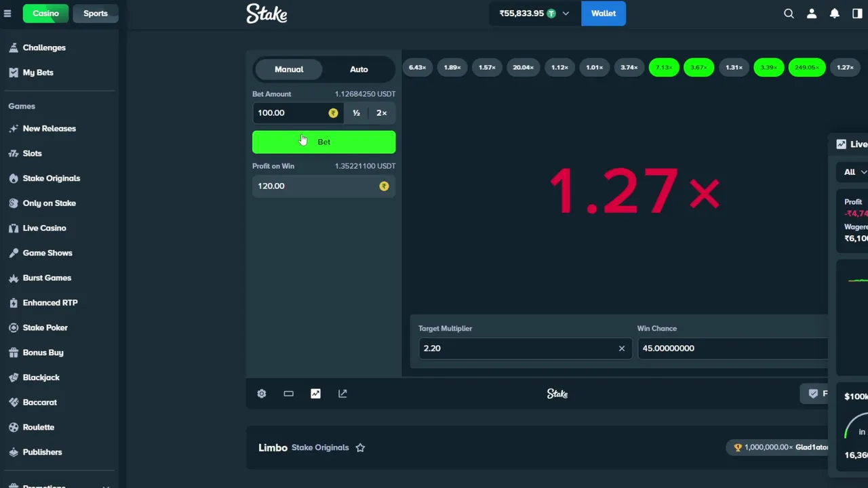
Task: Toggle theatre mode icon
Action: pyautogui.click(x=288, y=394)
